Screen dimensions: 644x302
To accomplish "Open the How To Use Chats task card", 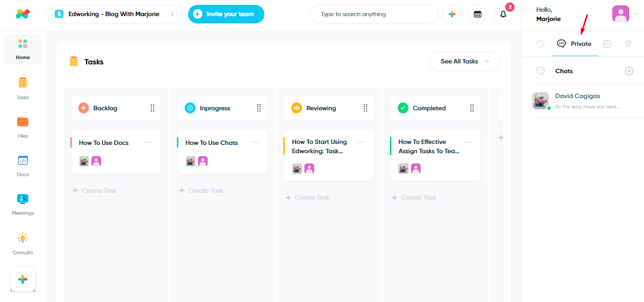I will coord(222,152).
